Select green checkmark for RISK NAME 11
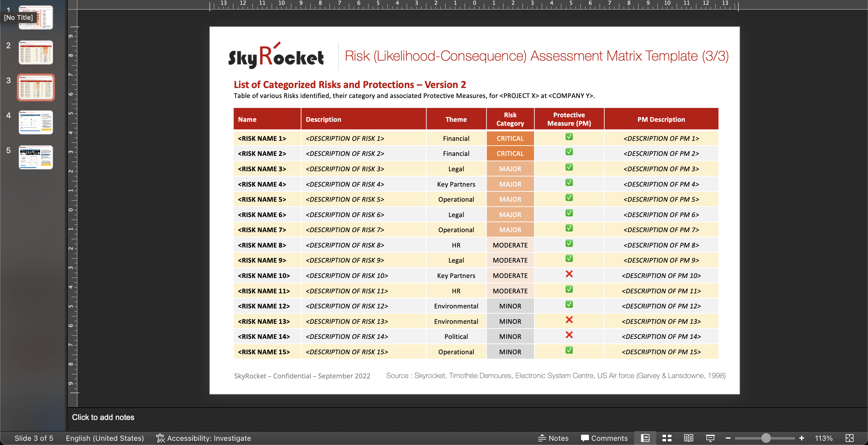 pos(569,289)
